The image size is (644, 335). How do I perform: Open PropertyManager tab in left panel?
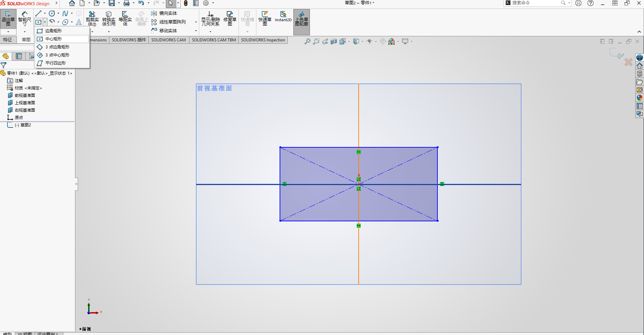pos(19,56)
